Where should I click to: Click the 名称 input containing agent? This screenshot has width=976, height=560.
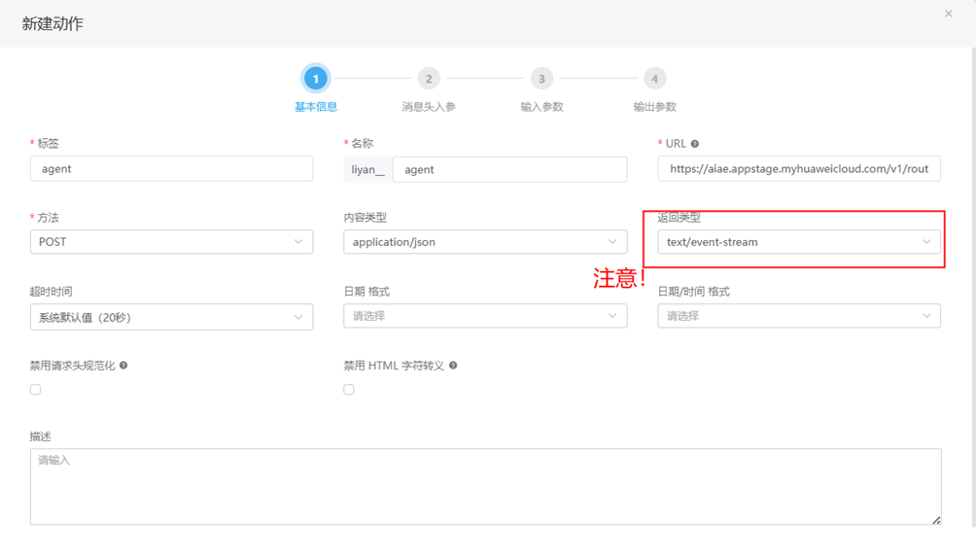click(508, 169)
